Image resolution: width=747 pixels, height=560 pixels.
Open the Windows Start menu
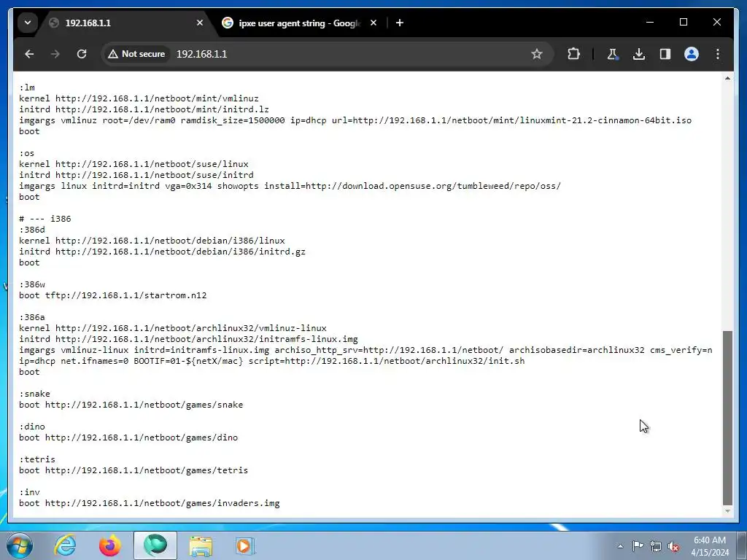coord(20,545)
